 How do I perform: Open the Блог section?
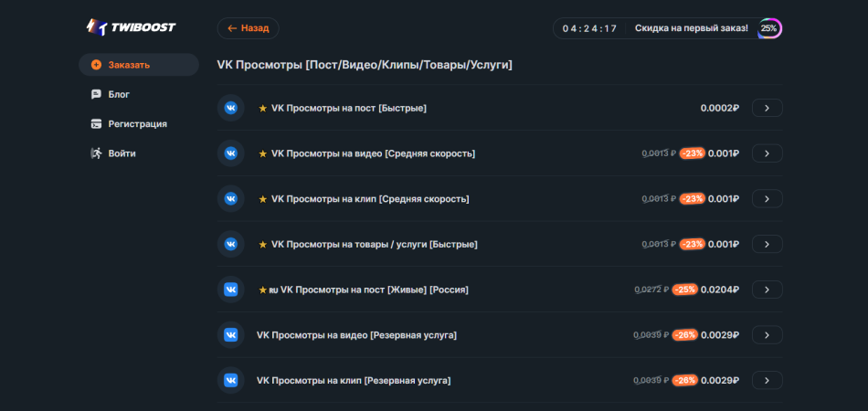(x=119, y=94)
